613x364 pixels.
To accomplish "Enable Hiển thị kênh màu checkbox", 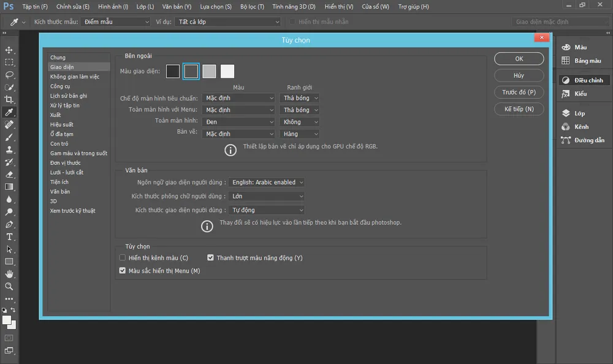I will pyautogui.click(x=123, y=258).
